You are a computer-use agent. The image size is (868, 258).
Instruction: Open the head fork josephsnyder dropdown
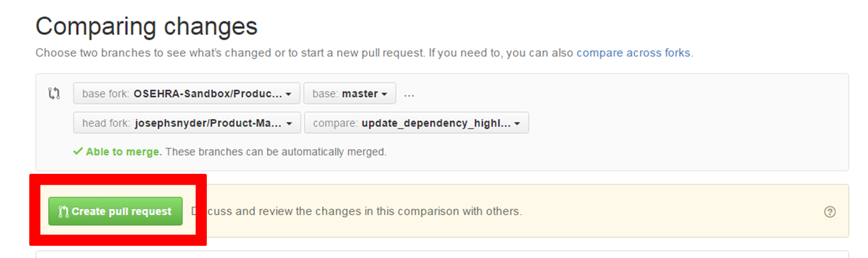pyautogui.click(x=187, y=123)
